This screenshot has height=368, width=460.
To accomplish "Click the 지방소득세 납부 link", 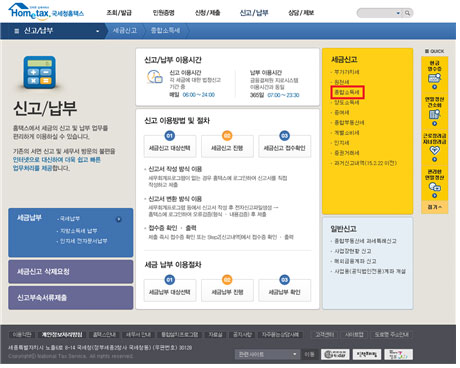I will 78,231.
